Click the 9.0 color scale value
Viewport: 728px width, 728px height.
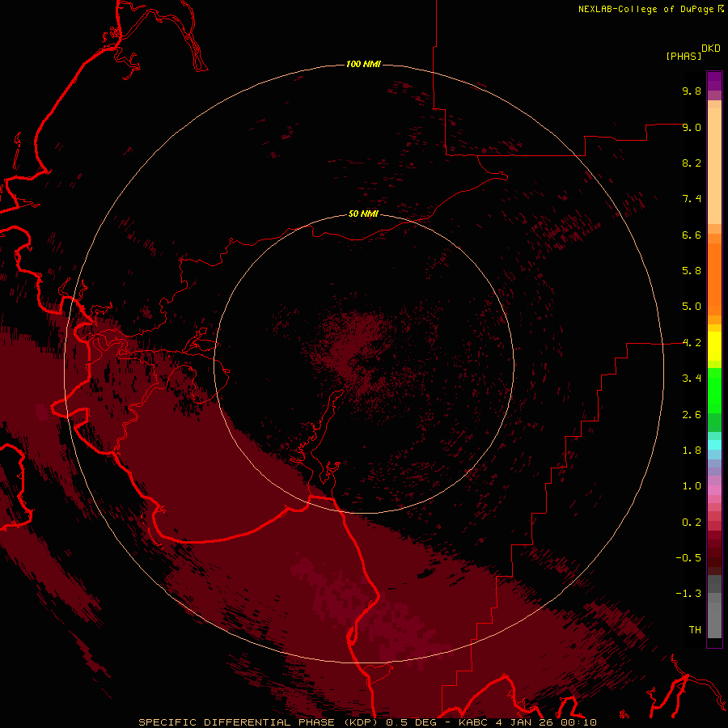(692, 127)
